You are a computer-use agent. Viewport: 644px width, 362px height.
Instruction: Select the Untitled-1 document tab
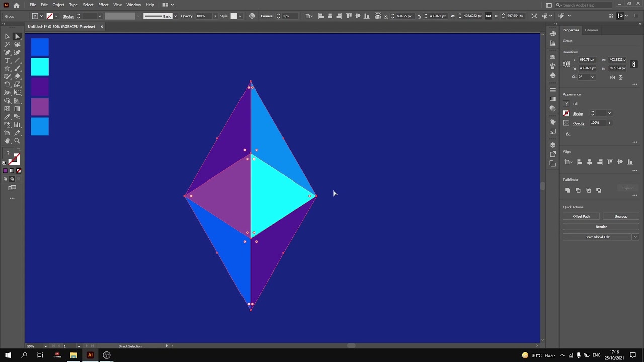61,27
